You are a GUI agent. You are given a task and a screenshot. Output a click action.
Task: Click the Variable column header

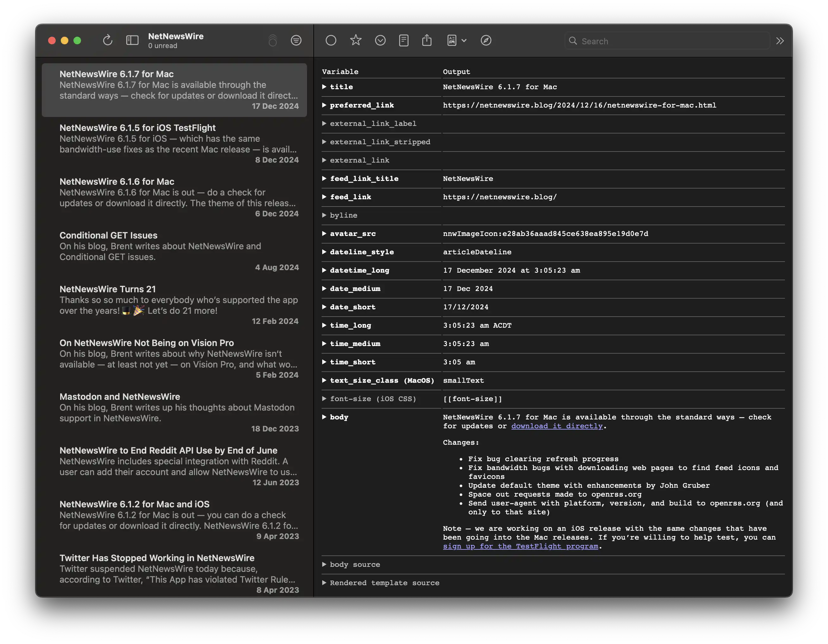click(x=340, y=71)
